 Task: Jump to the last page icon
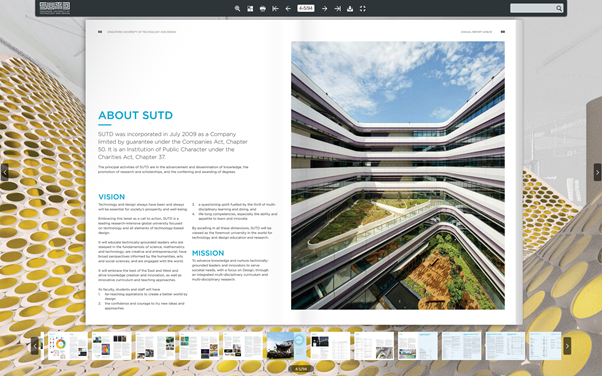337,8
